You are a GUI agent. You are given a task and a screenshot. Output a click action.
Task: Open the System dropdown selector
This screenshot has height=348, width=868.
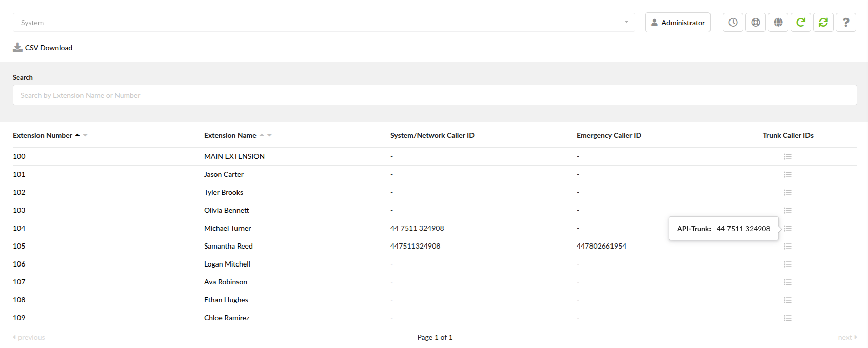coord(324,23)
